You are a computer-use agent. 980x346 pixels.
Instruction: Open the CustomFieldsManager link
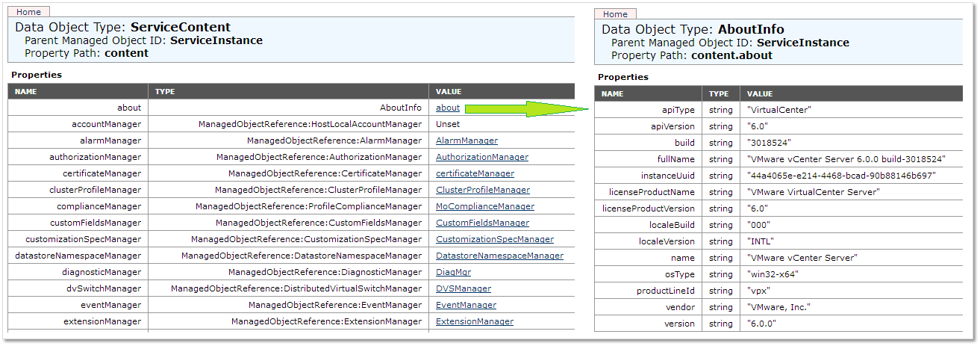pos(482,223)
